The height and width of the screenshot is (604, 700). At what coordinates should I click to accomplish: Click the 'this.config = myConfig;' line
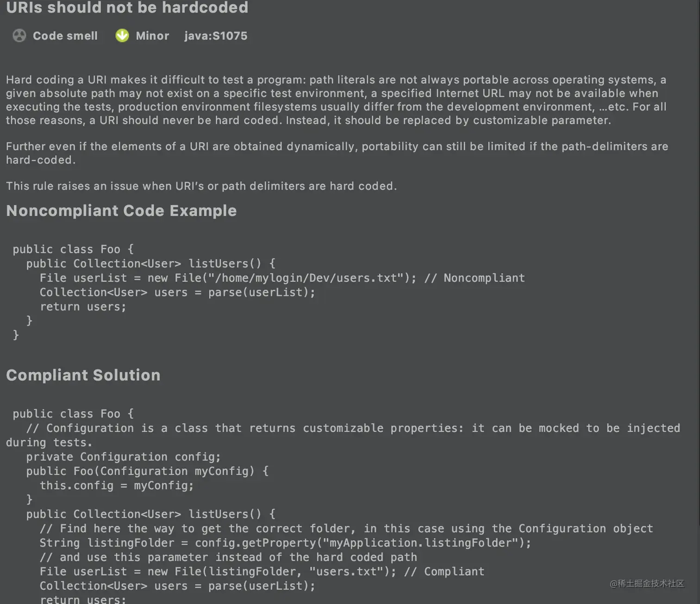coord(117,485)
